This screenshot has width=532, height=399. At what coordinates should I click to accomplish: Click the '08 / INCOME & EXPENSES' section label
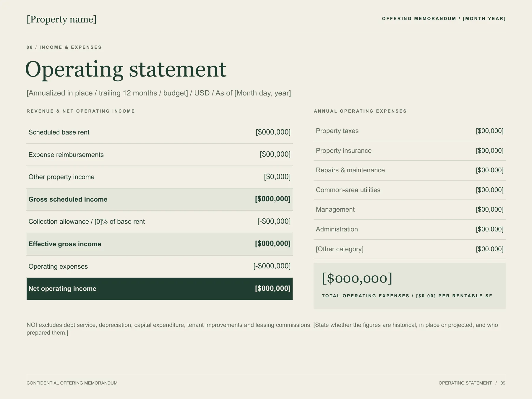pos(64,47)
